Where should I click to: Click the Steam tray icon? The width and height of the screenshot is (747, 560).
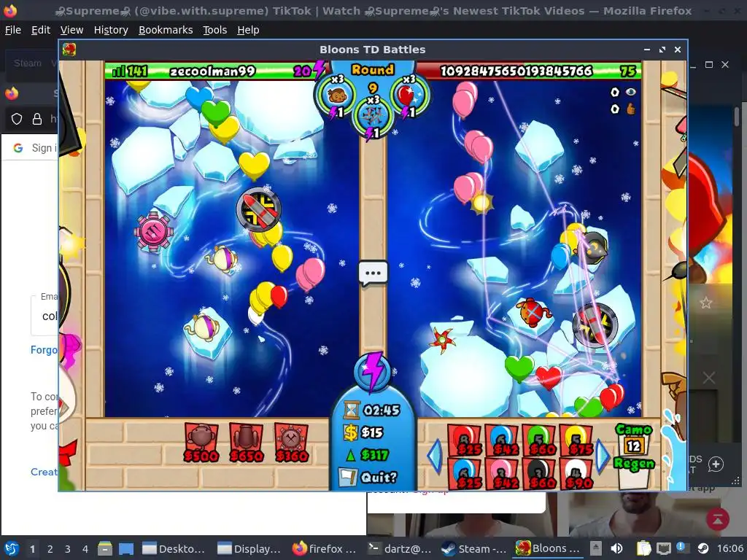point(703,548)
